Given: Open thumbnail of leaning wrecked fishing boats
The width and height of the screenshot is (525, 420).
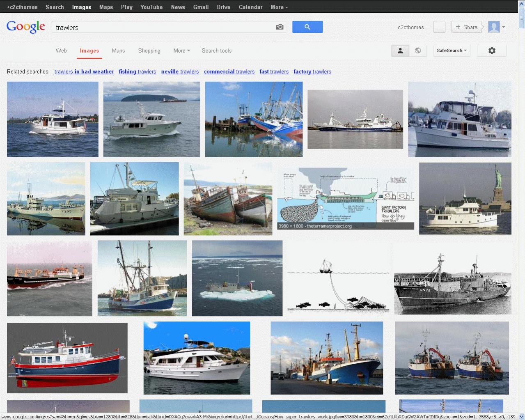Looking at the screenshot, I should pos(254,119).
